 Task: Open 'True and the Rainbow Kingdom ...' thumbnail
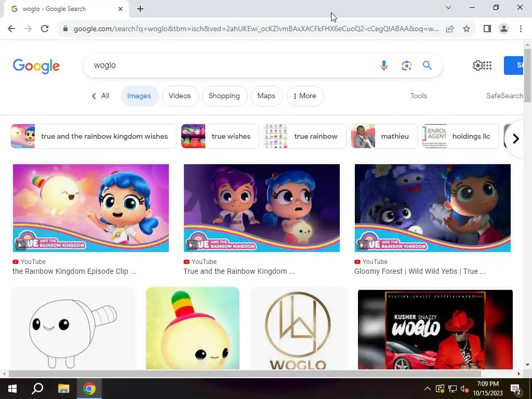pyautogui.click(x=262, y=208)
